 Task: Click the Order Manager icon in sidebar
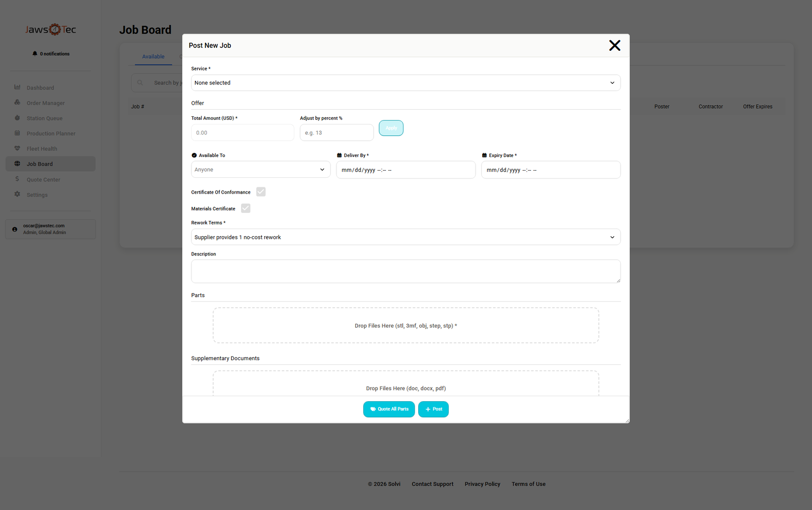[x=17, y=103]
